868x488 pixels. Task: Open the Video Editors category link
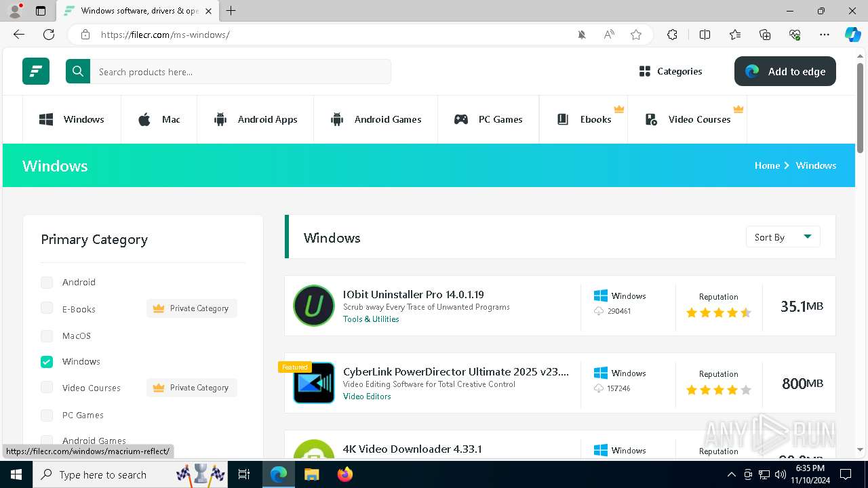point(367,396)
